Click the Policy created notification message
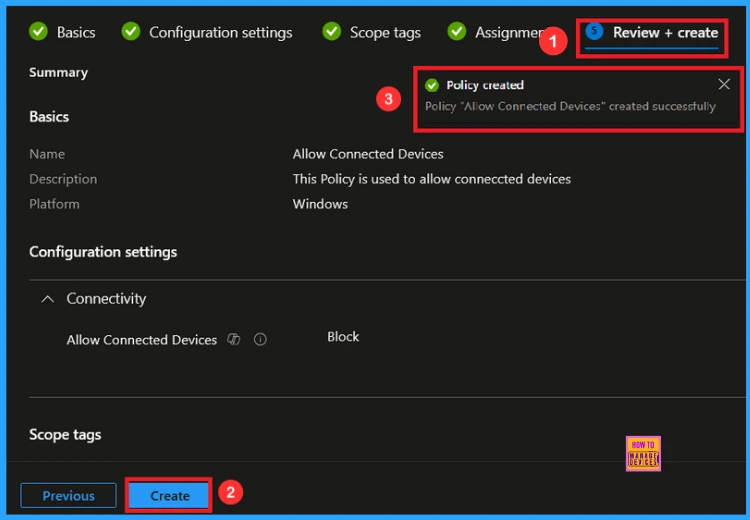Screen dimensions: 750x520 [x=570, y=106]
